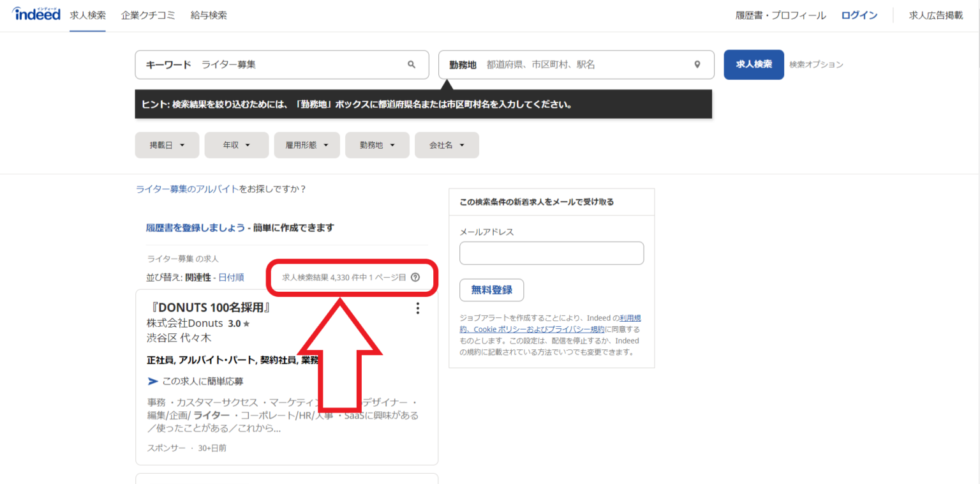Switch to the 企業クチコミ tab
980x484 pixels.
[148, 15]
